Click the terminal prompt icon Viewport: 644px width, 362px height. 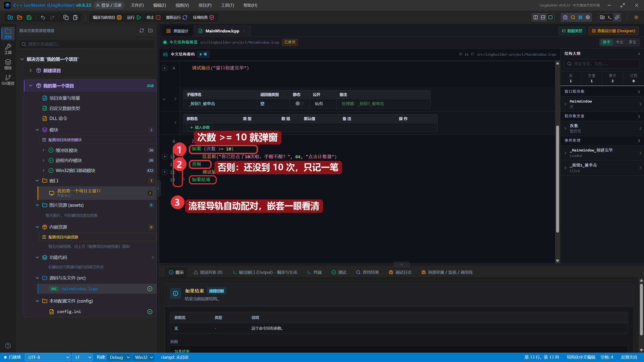tap(609, 17)
